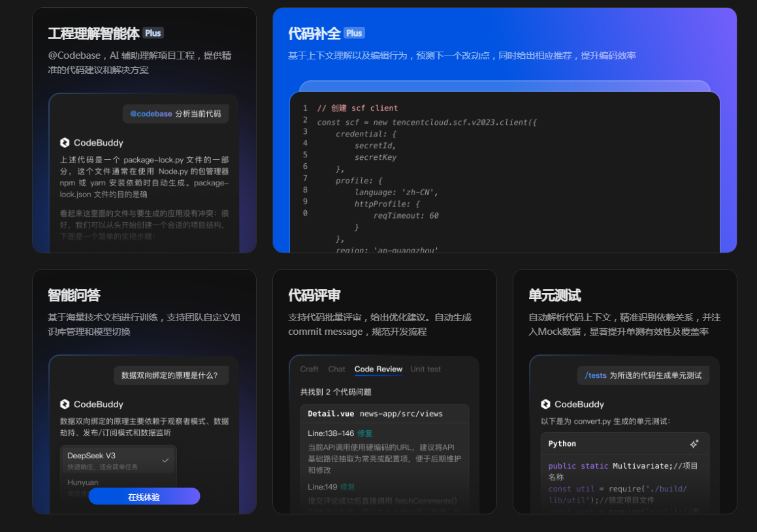Expand the Detail.vue file issue header
757x532 pixels.
(x=384, y=413)
